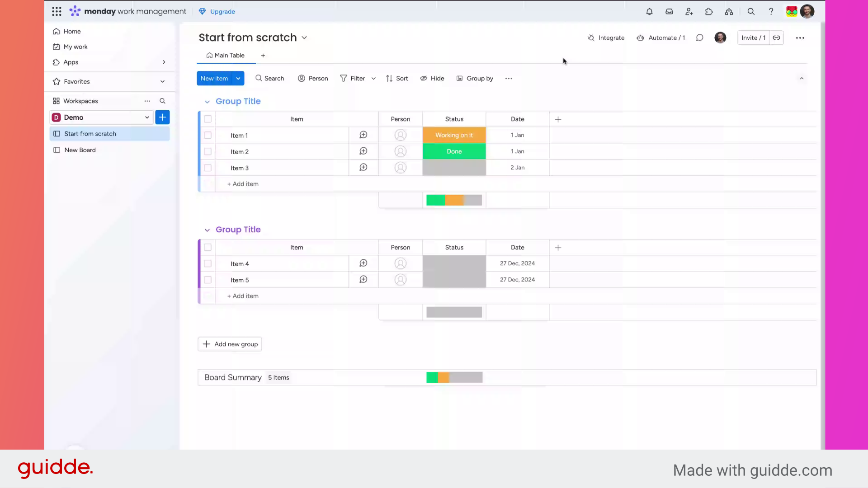Add a column to the first group
This screenshot has width=868, height=488.
pyautogui.click(x=558, y=119)
